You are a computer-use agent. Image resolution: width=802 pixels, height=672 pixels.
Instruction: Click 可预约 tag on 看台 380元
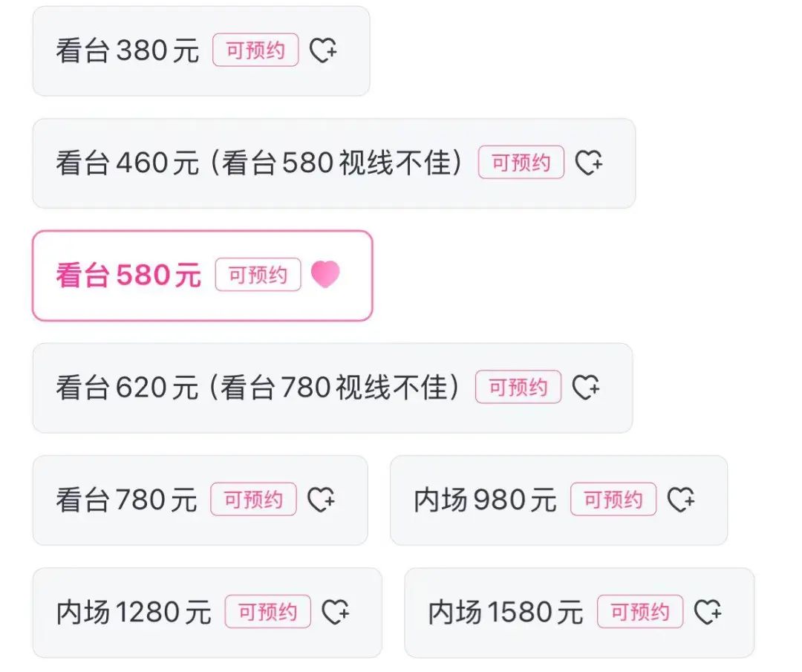click(x=255, y=50)
